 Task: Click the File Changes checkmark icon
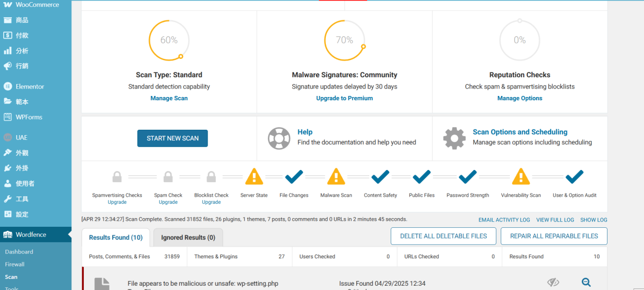click(x=294, y=176)
